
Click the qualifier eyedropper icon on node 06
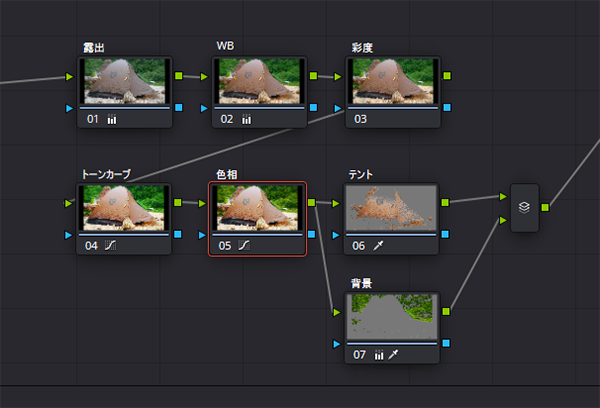(378, 245)
